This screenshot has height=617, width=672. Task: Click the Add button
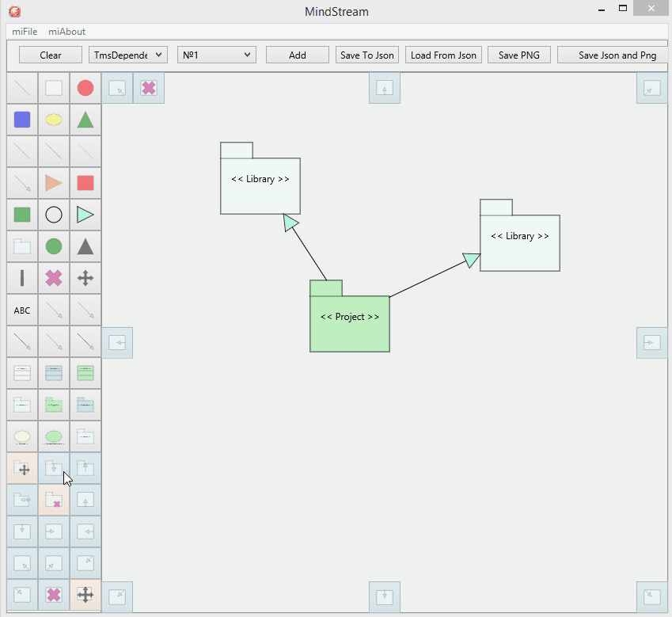click(x=298, y=55)
